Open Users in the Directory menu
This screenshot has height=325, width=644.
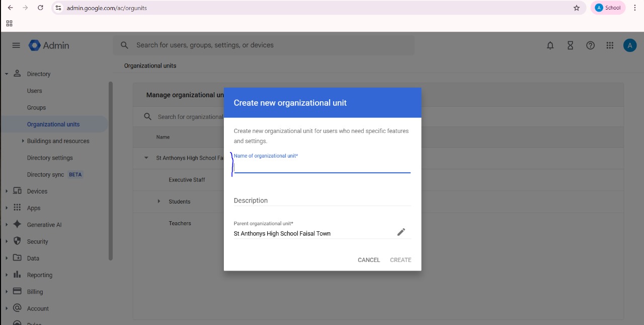coord(35,91)
